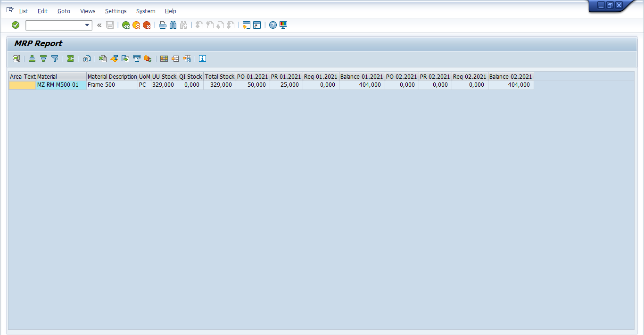Click the Save diskette icon

[x=110, y=25]
